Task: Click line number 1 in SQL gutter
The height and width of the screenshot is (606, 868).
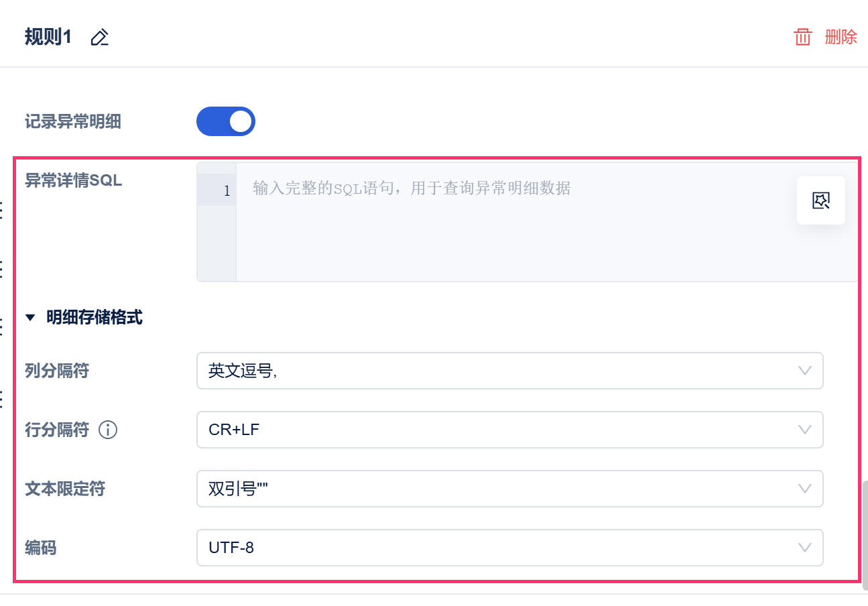Action: (x=227, y=191)
